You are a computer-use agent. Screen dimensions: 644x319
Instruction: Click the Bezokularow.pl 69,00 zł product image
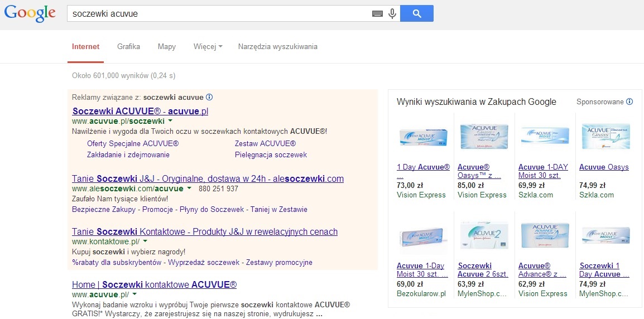(424, 237)
